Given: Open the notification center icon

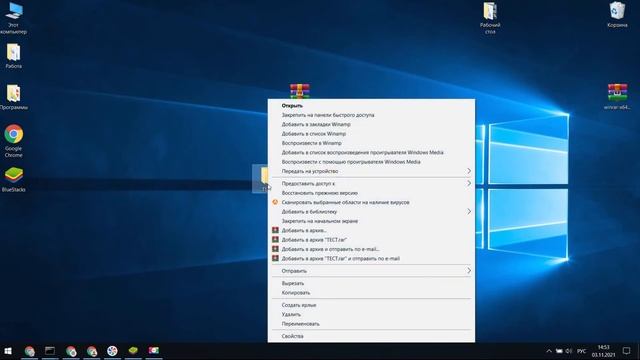Looking at the screenshot, I should (x=627, y=351).
